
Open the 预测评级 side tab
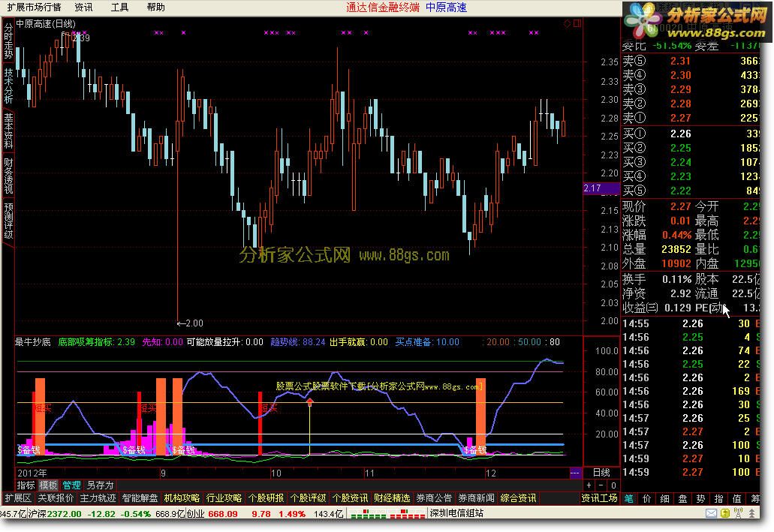pos(8,221)
